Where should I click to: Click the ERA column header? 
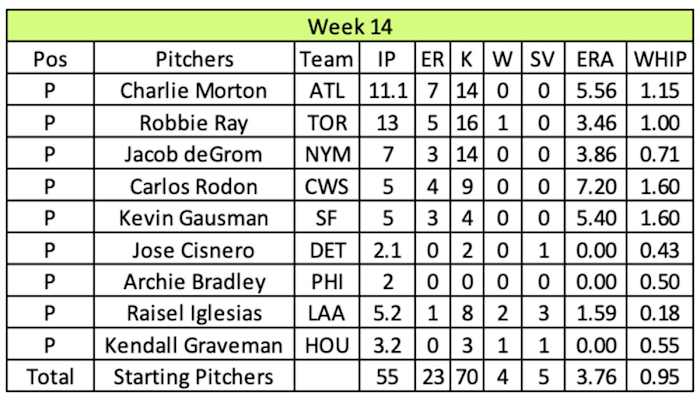click(588, 59)
